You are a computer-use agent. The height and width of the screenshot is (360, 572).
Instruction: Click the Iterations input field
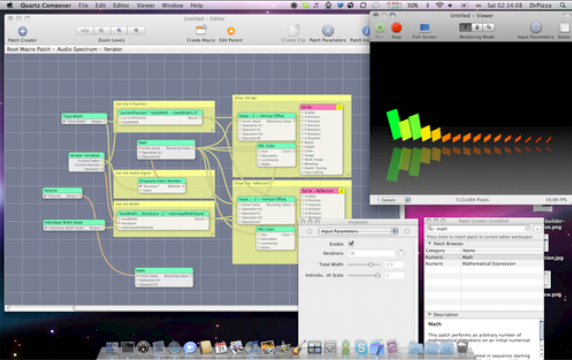point(371,253)
